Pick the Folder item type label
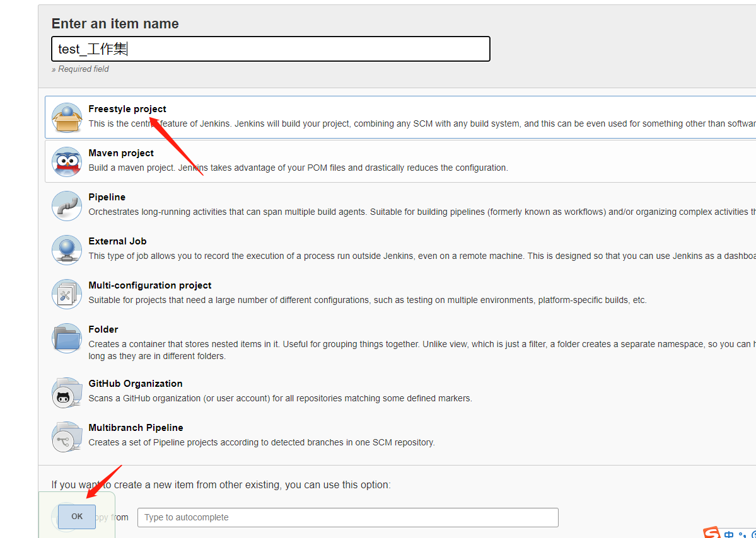Image resolution: width=756 pixels, height=538 pixels. [103, 329]
